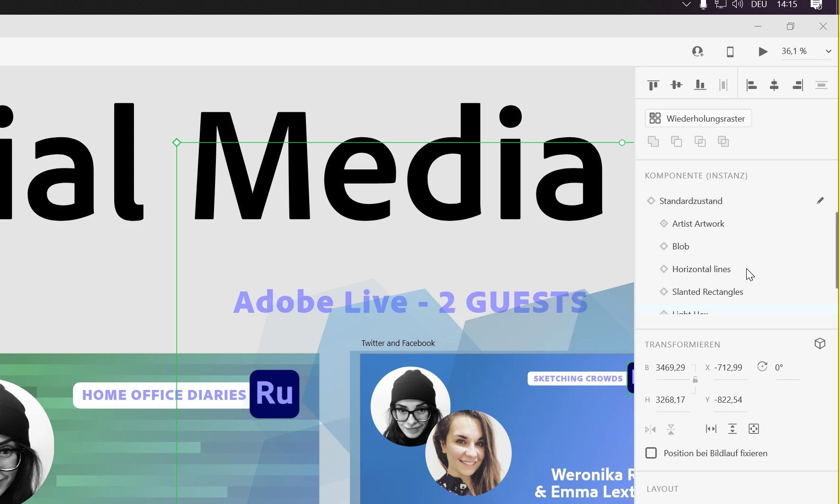840x504 pixels.
Task: Toggle aspect ratio lock icon
Action: [x=695, y=380]
